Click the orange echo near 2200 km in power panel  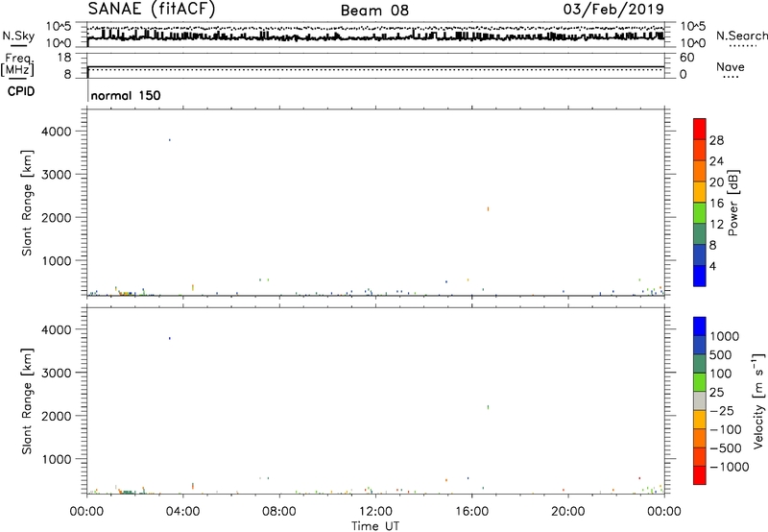489,209
